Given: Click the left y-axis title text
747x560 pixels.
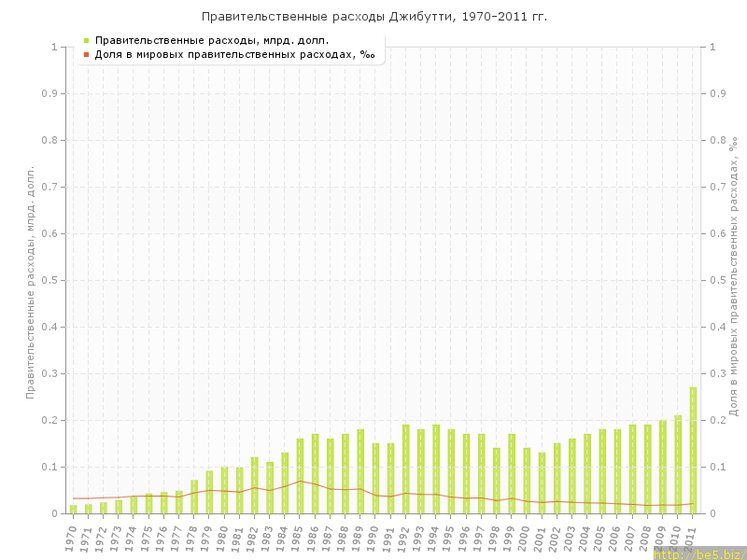Looking at the screenshot, I should [x=30, y=280].
